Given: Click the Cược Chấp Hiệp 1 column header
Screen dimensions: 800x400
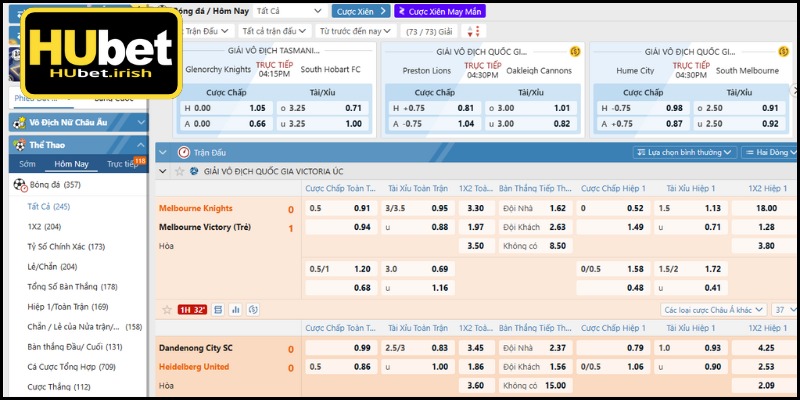Looking at the screenshot, I should pos(613,188).
